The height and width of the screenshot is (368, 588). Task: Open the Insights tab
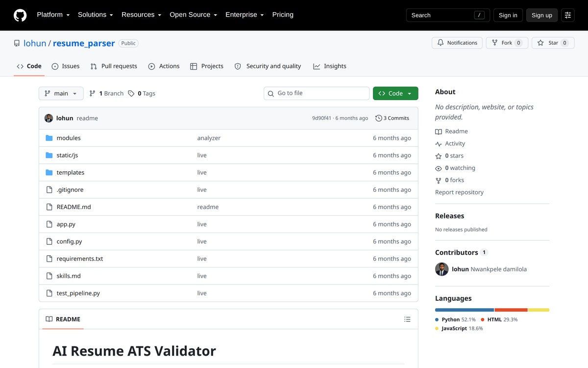330,66
